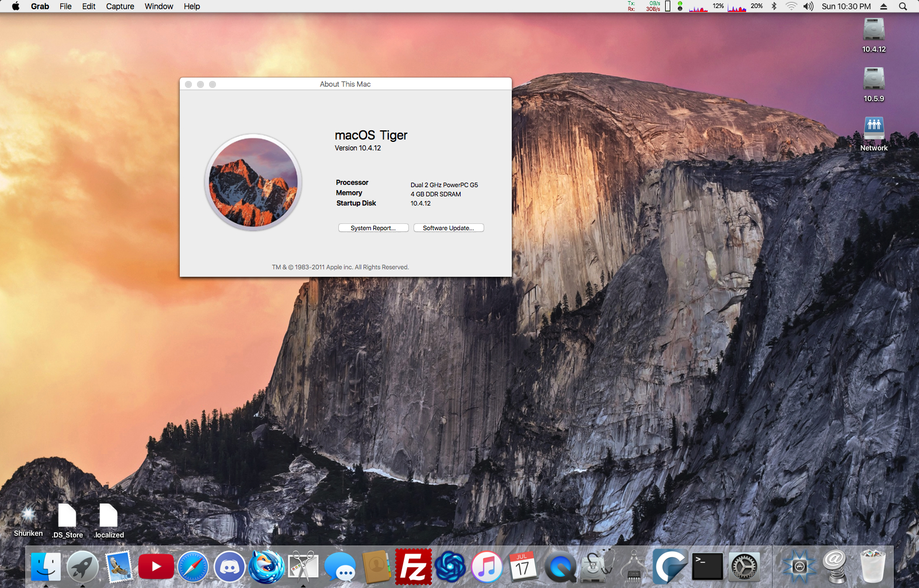Open the Apple menu
Screen dimensions: 919x588
tap(16, 6)
